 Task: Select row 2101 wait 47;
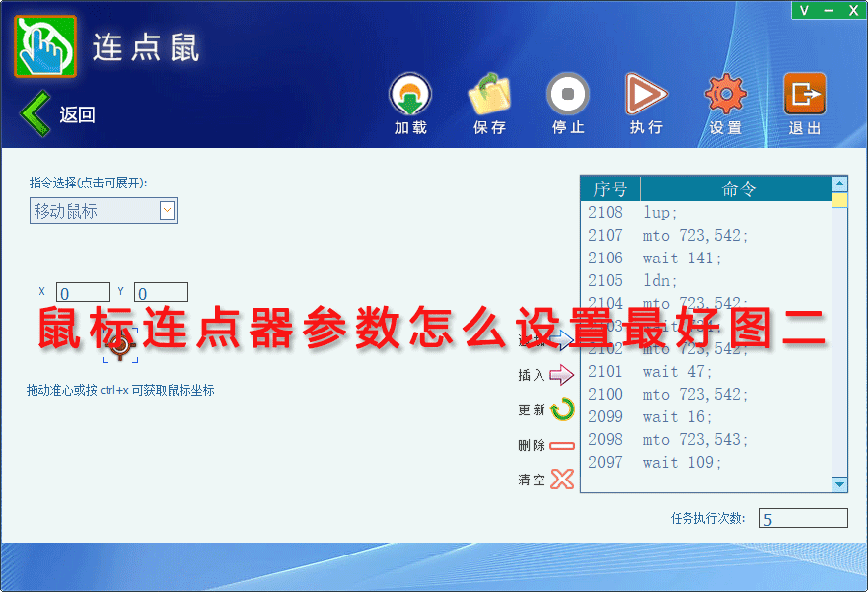point(706,372)
